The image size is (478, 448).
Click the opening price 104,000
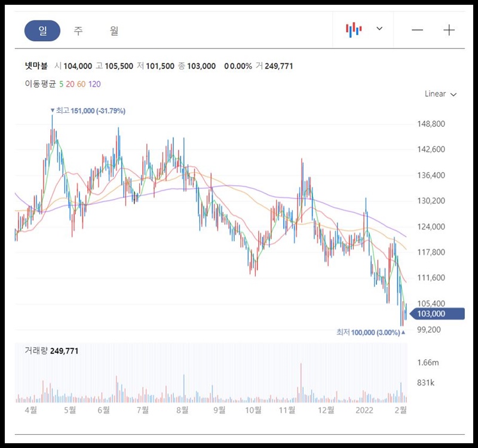[x=78, y=66]
